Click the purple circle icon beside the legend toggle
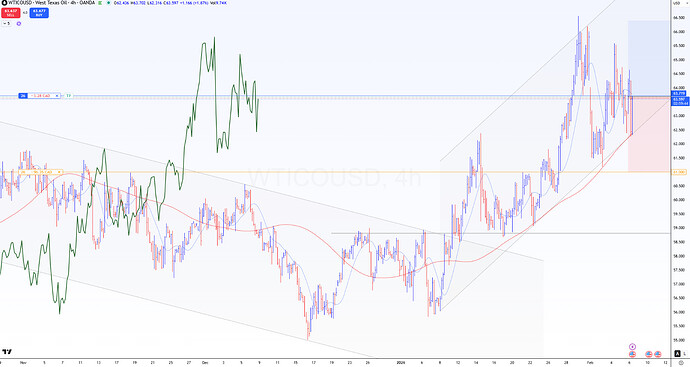 click(x=19, y=23)
